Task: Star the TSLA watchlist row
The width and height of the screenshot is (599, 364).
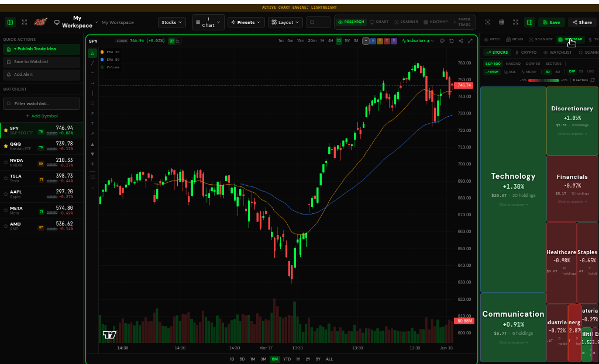Action: tap(6, 178)
